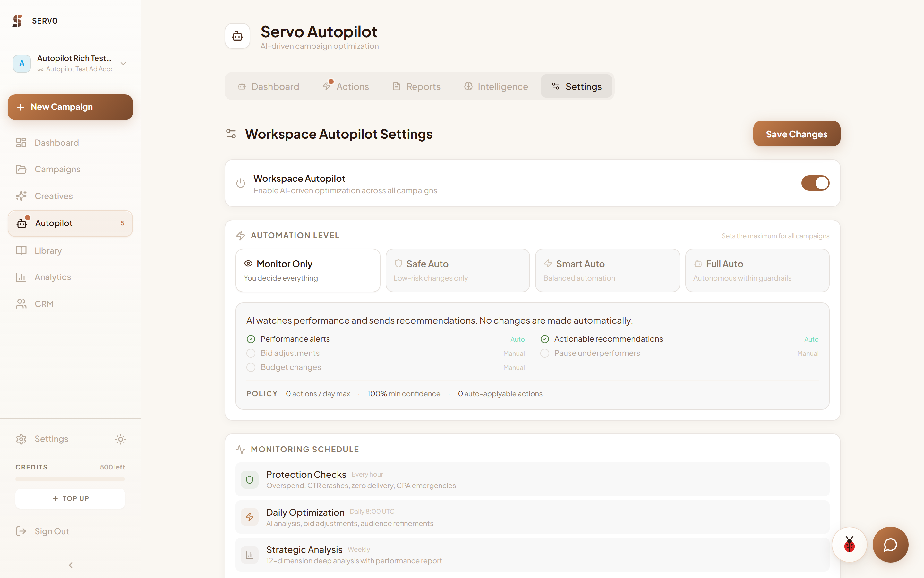Choose the Smart Auto automation level

(607, 270)
